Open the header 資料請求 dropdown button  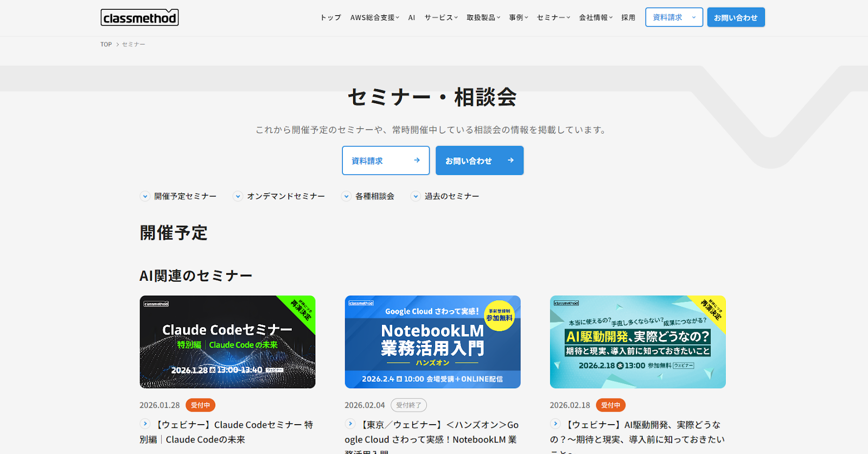(x=674, y=17)
